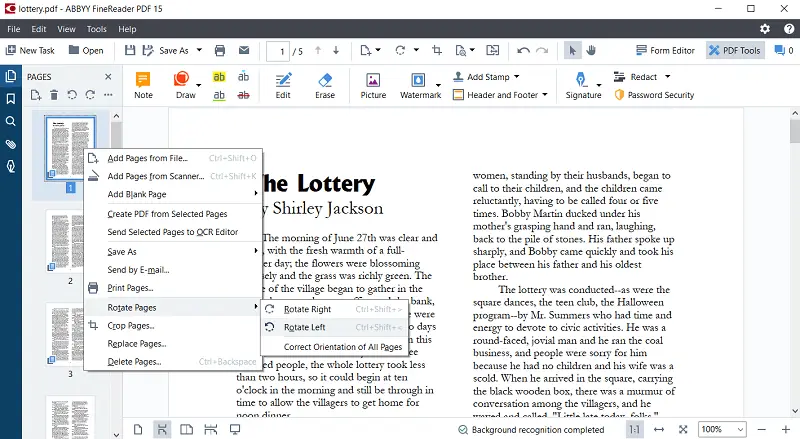Zoom in with the plus button

(x=786, y=430)
